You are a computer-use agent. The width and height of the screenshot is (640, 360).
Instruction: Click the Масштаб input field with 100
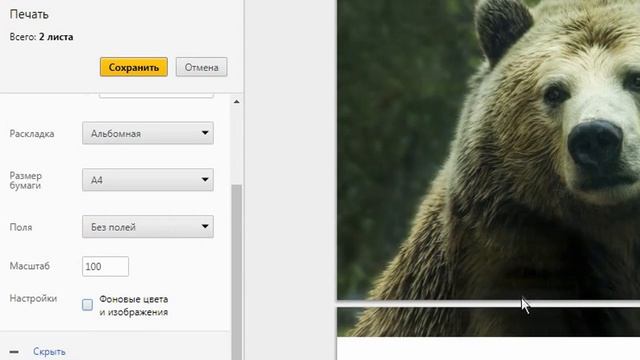[105, 267]
